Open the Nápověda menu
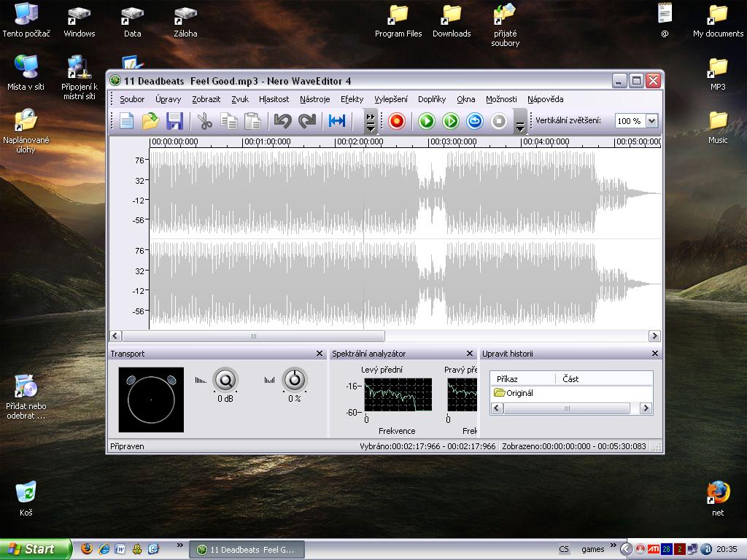This screenshot has height=560, width=747. 546,99
